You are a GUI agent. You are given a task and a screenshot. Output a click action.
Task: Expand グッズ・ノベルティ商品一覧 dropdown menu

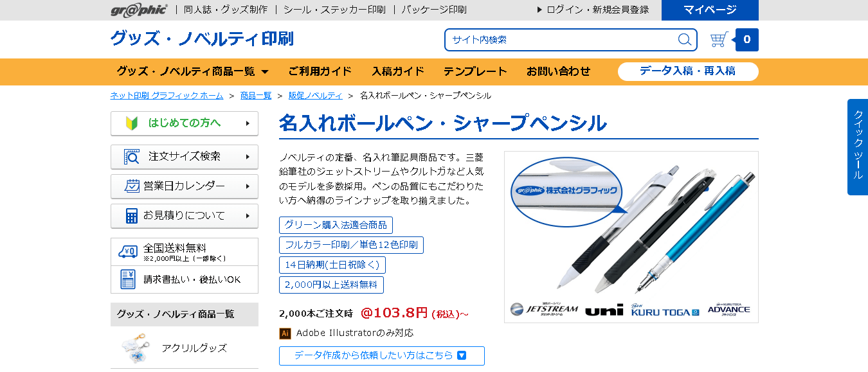click(x=192, y=71)
